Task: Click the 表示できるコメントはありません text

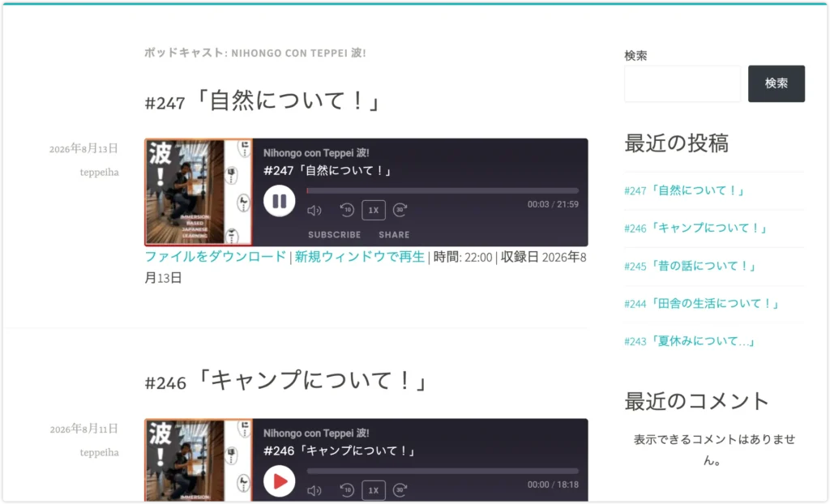Action: point(714,450)
